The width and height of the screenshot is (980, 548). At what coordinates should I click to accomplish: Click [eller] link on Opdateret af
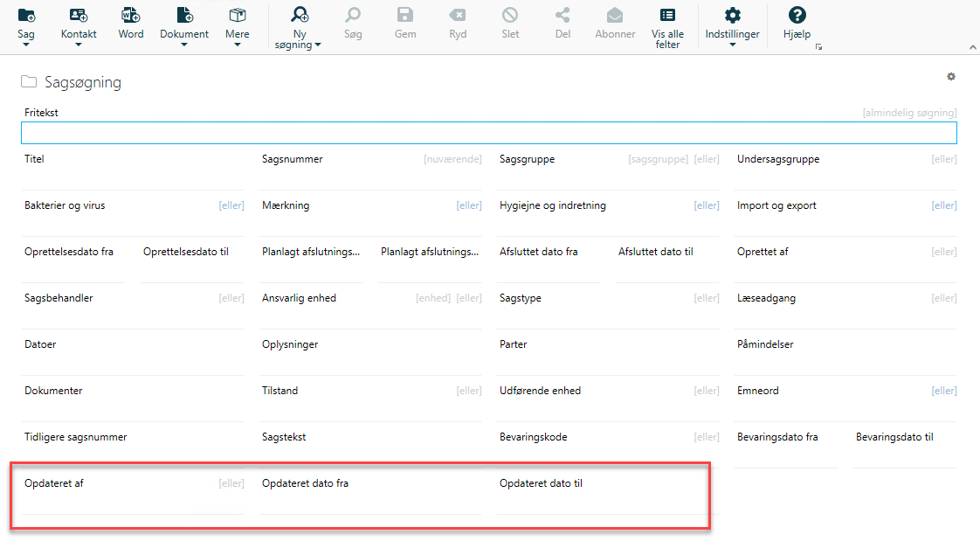(231, 483)
